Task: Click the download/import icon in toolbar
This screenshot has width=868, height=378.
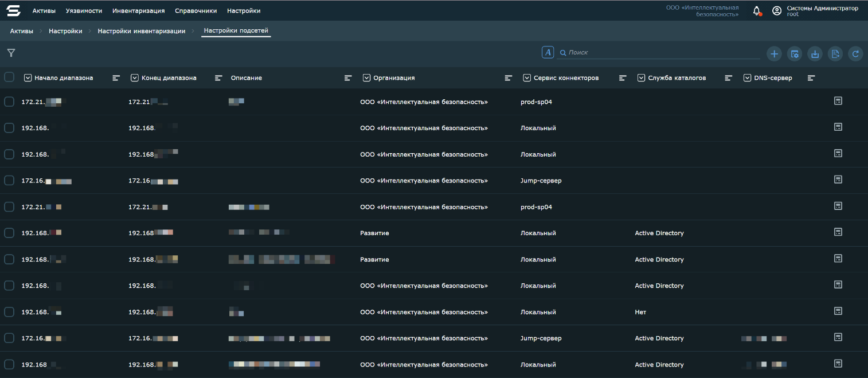Action: pyautogui.click(x=815, y=54)
